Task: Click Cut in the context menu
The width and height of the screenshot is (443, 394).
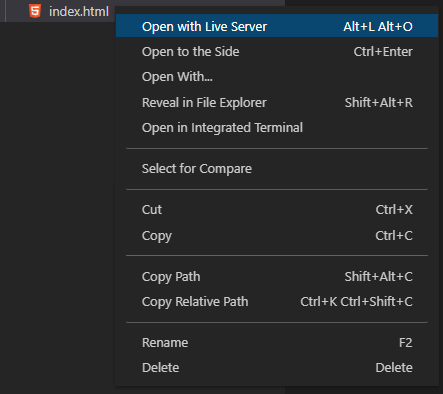Action: [x=277, y=210]
